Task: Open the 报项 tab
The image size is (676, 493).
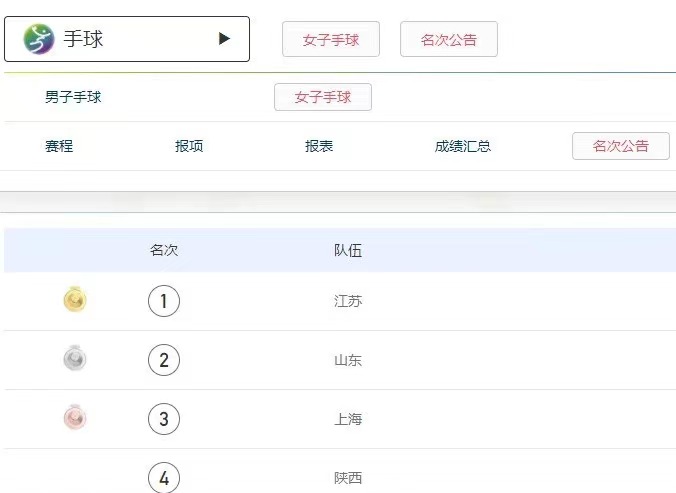Action: pos(189,146)
